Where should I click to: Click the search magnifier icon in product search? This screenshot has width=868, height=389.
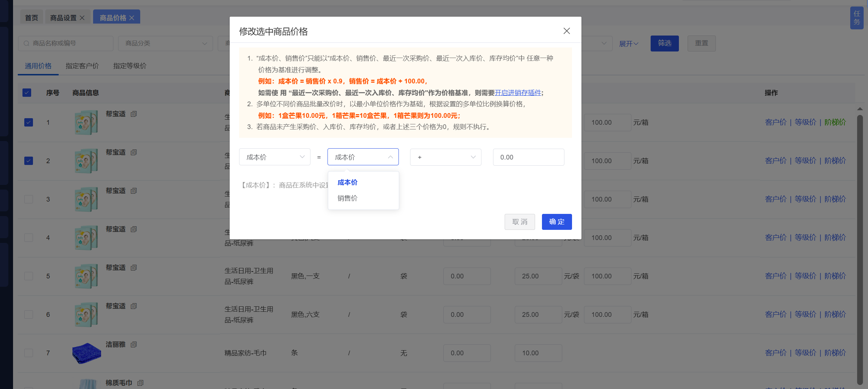(26, 44)
